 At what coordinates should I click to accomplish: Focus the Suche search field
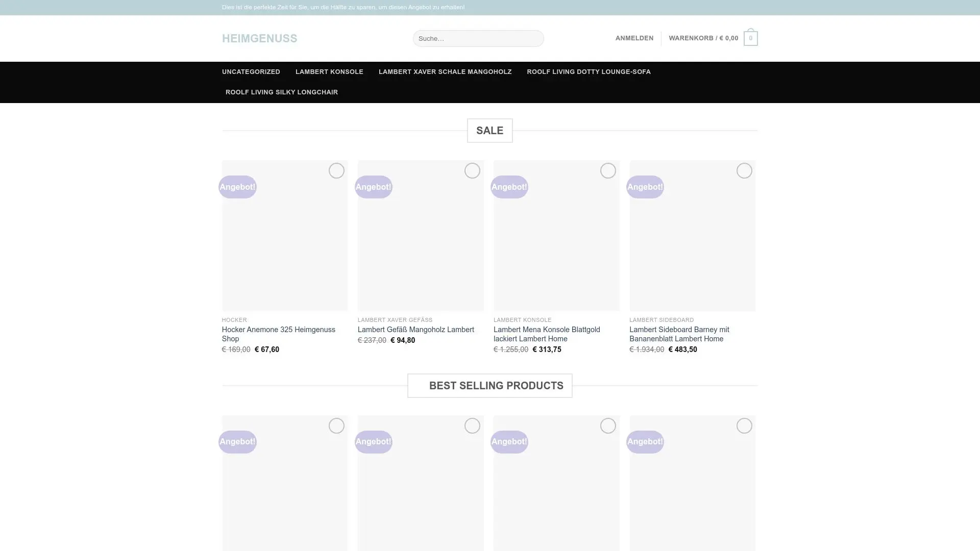[x=478, y=38]
